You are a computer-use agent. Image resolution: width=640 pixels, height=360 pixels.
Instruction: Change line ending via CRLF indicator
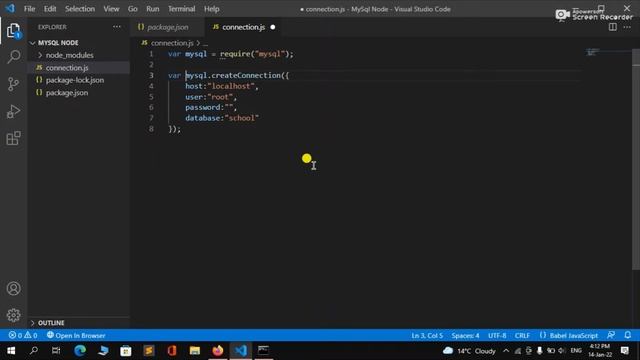[522, 336]
